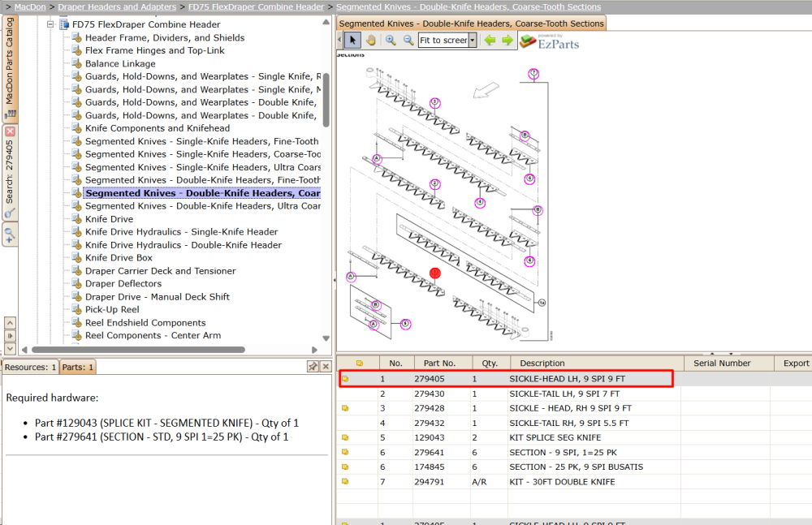Collapse the FD75 FlexDraper Combine Header node
812x525 pixels.
[x=50, y=24]
